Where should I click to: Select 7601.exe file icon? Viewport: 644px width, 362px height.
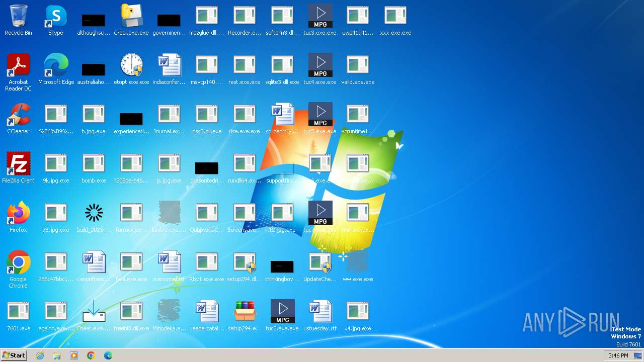tap(18, 312)
